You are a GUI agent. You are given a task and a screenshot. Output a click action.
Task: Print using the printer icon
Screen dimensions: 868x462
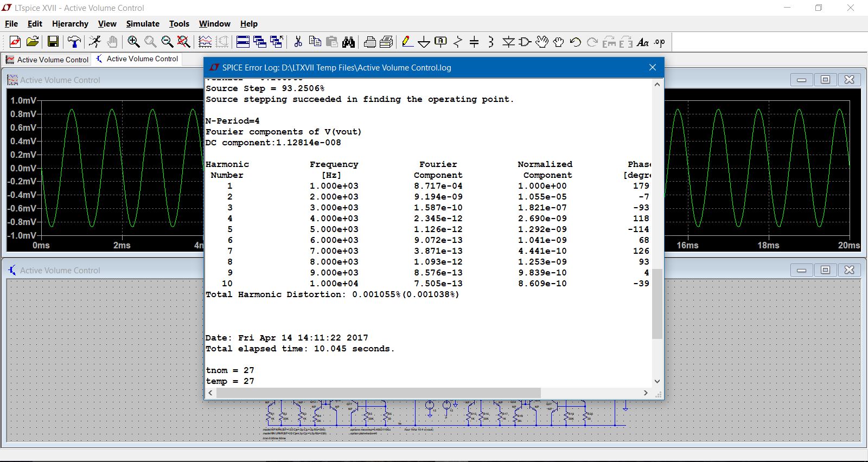click(386, 42)
